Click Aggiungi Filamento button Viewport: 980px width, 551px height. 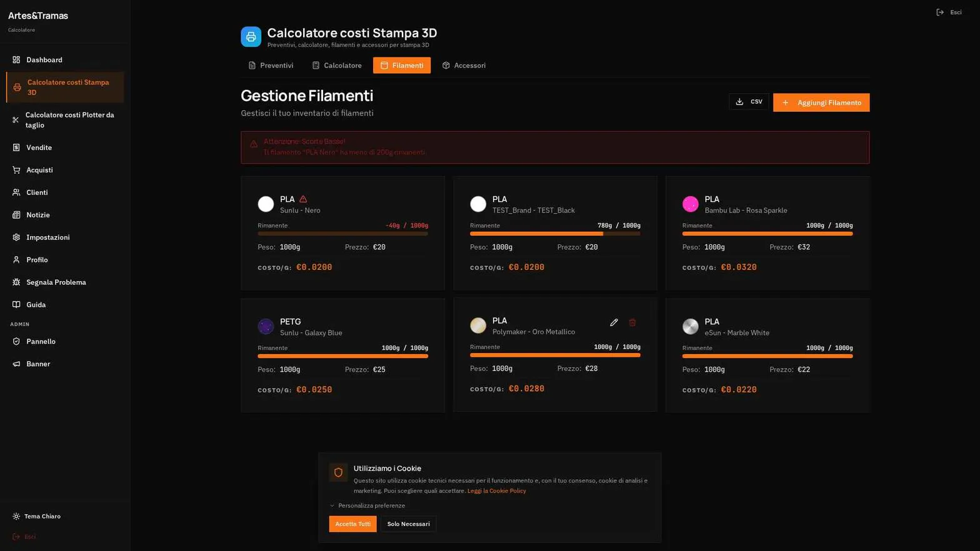tap(821, 102)
